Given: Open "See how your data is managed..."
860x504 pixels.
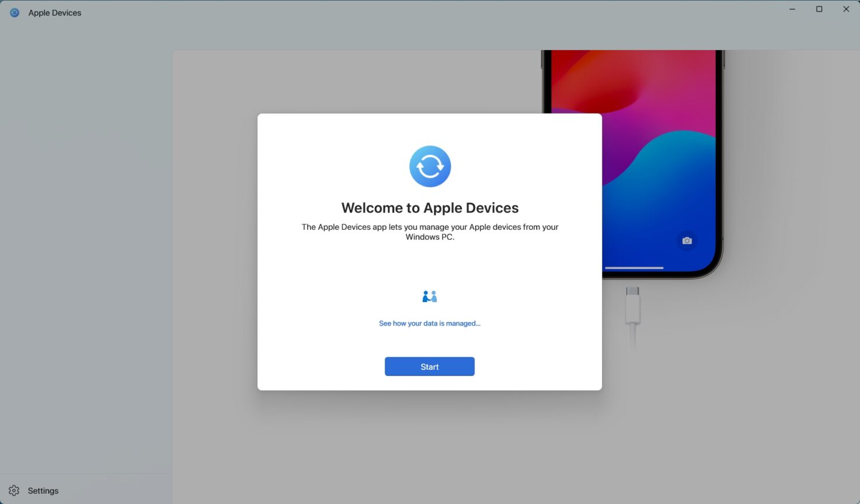Looking at the screenshot, I should (430, 323).
